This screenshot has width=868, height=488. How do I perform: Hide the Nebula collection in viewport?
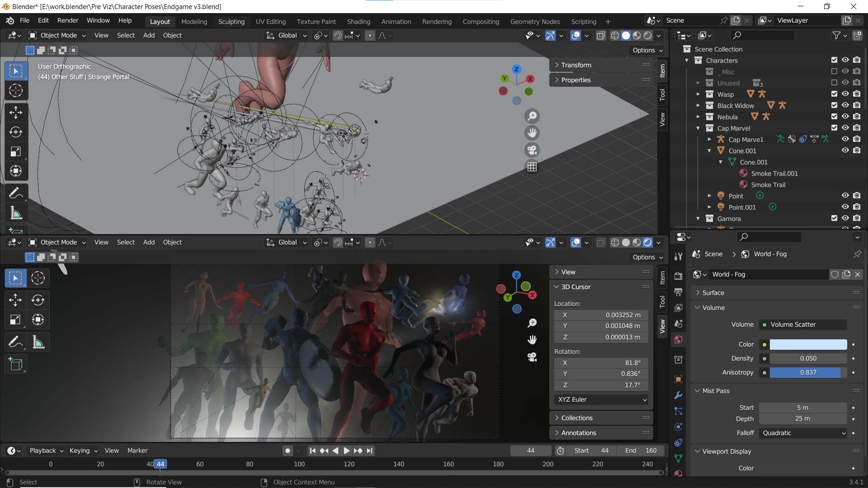pos(845,117)
